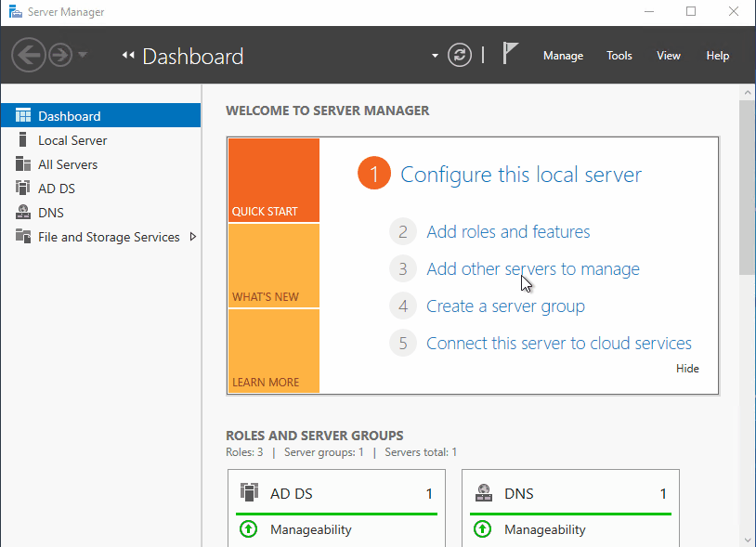Open the All Servers view
The width and height of the screenshot is (756, 547).
point(69,163)
